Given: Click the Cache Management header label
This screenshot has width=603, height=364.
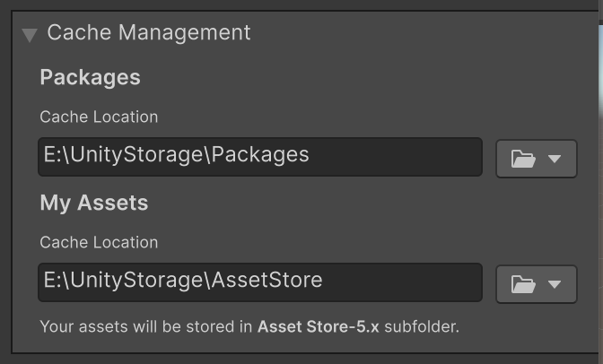Looking at the screenshot, I should coord(149,33).
